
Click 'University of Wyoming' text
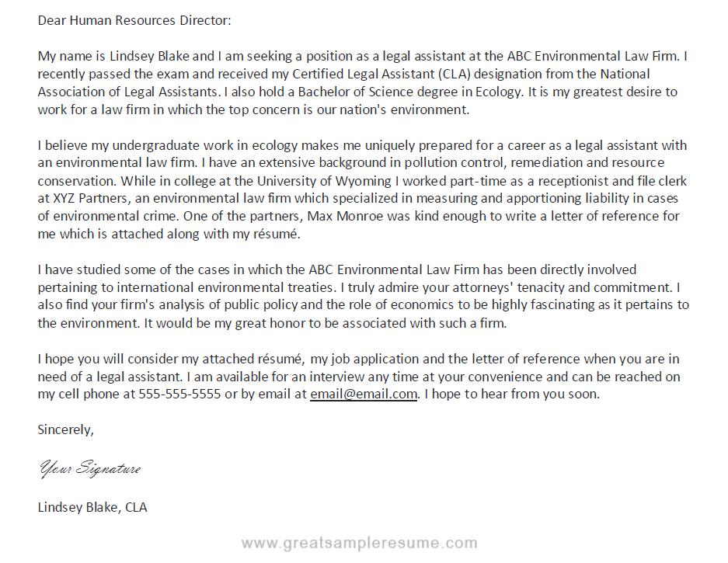click(x=324, y=181)
